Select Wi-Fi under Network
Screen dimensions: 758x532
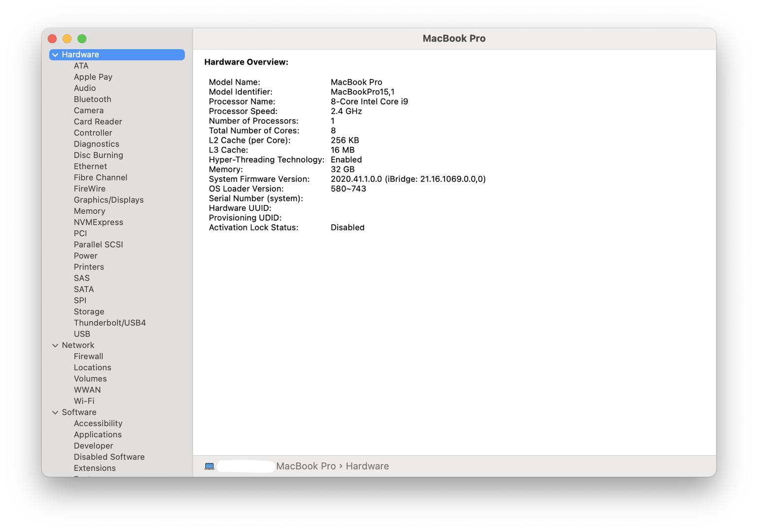tap(84, 401)
